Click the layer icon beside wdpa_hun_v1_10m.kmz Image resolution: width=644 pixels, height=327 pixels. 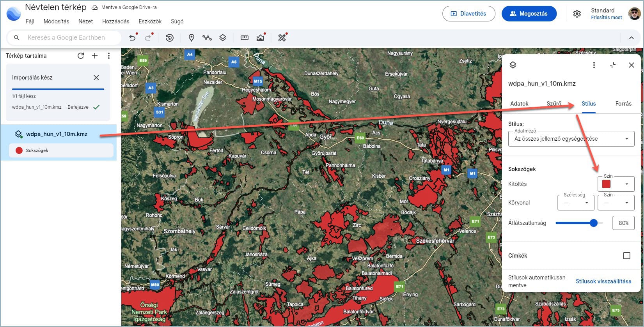tap(18, 134)
